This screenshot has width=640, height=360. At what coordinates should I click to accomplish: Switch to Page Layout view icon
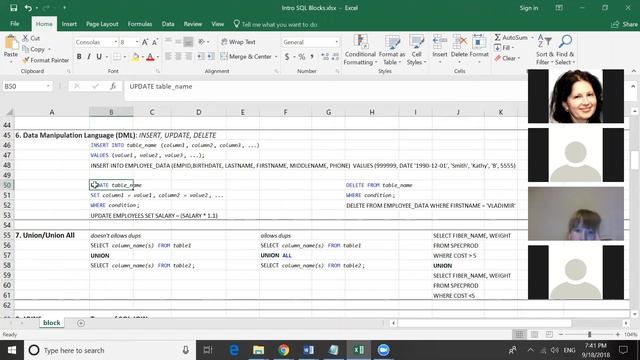click(534, 334)
